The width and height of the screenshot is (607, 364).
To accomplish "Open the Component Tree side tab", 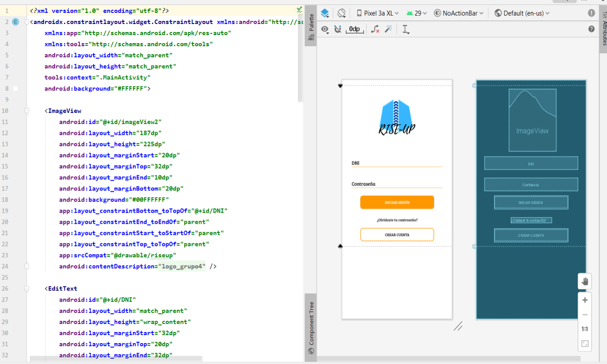I will (311, 328).
